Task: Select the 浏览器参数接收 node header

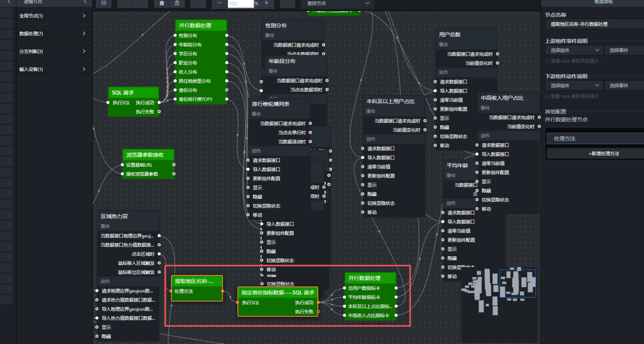Action: [x=148, y=155]
